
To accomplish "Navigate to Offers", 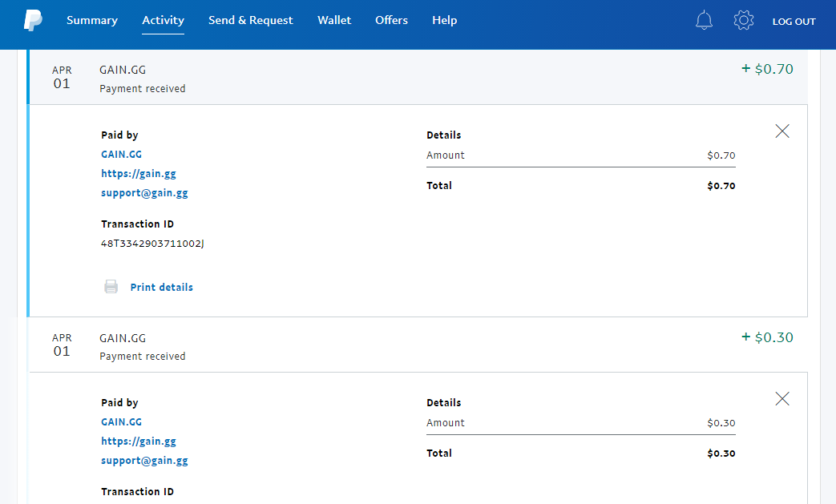I will pyautogui.click(x=391, y=21).
